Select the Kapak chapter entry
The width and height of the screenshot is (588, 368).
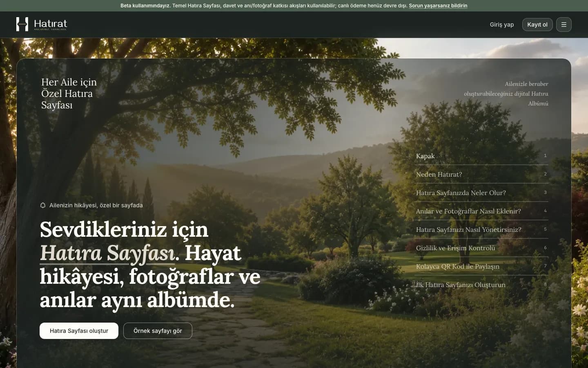tap(481, 156)
